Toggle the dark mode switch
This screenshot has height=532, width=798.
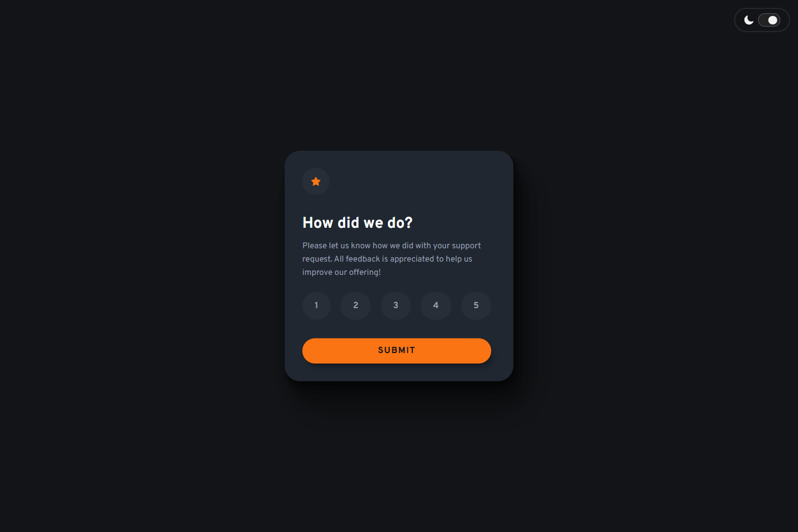769,20
